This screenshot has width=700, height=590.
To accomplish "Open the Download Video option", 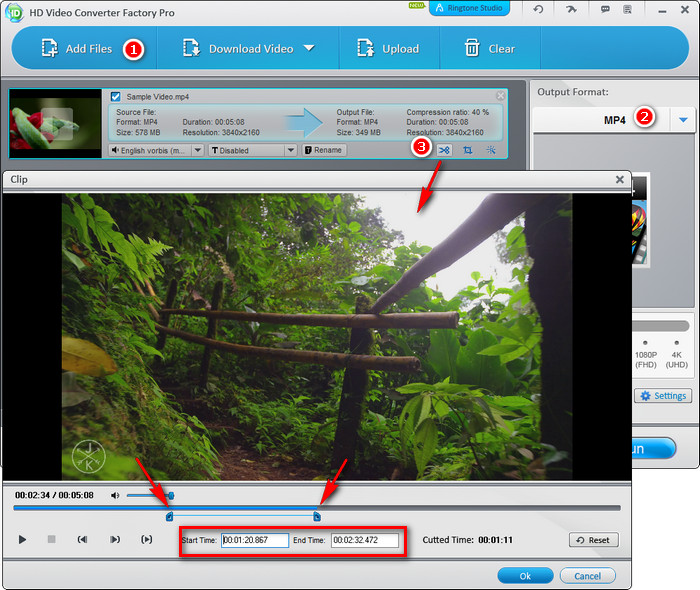I will click(x=238, y=48).
